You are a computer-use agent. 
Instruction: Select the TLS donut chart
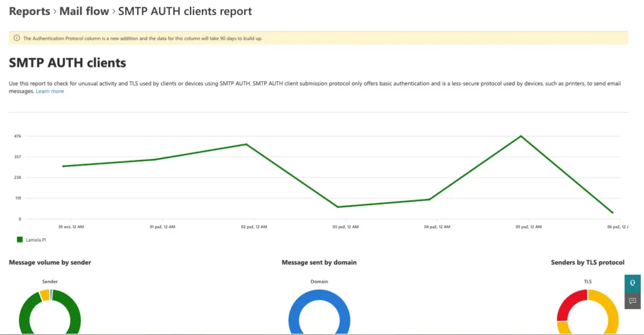pyautogui.click(x=588, y=312)
